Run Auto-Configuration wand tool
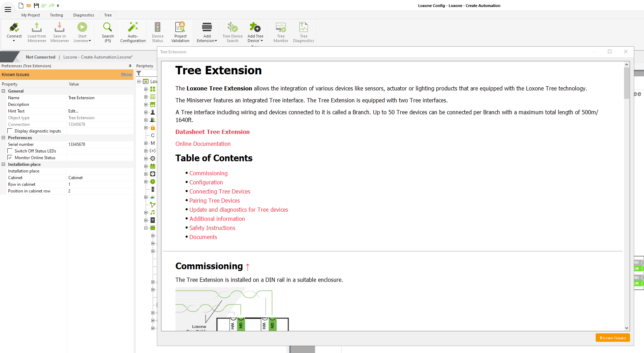 point(133,28)
